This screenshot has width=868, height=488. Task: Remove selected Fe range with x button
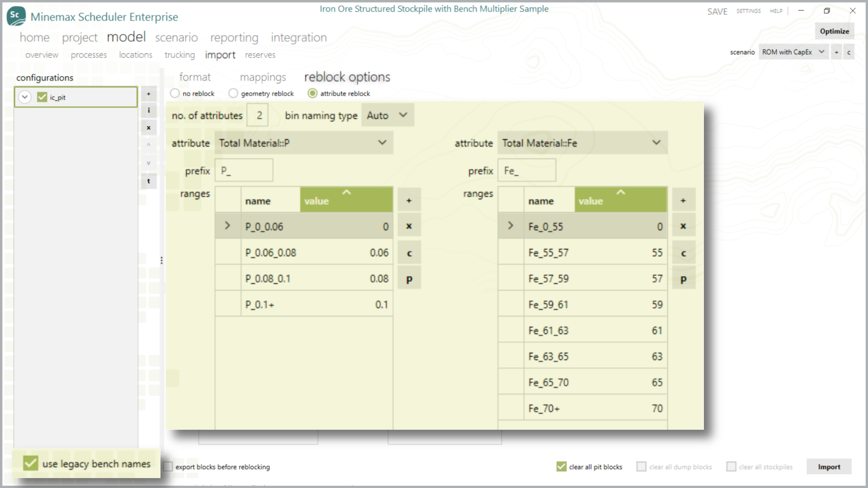click(x=684, y=226)
